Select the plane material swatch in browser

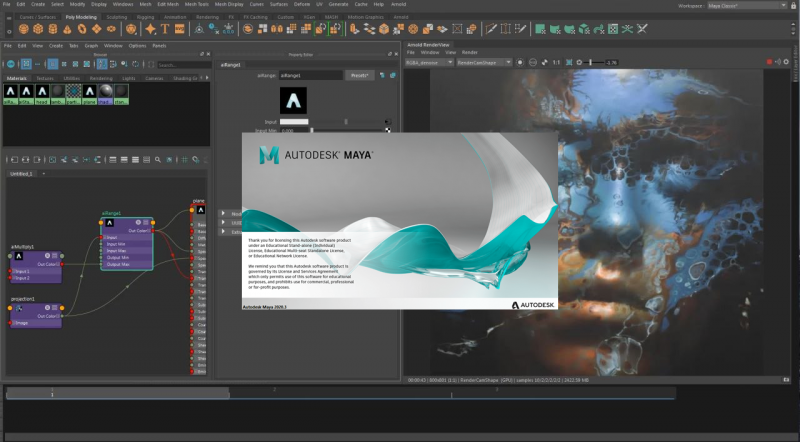[90, 94]
